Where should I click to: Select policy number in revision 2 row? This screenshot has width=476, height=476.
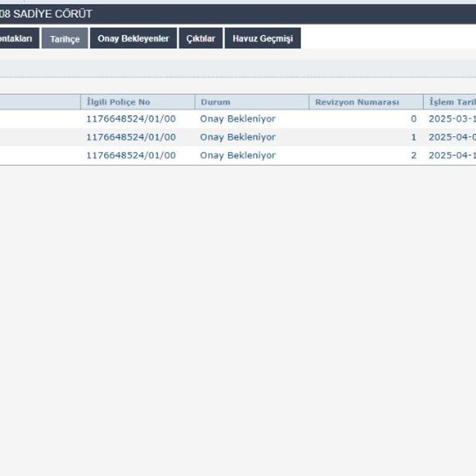[x=131, y=156]
